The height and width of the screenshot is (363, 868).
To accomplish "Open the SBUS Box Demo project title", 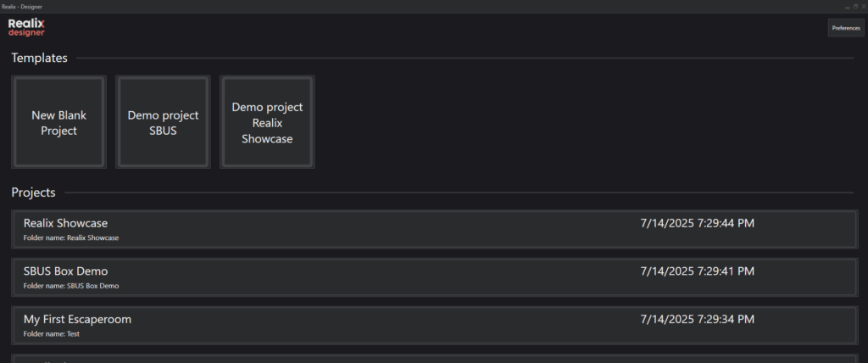I will [65, 271].
